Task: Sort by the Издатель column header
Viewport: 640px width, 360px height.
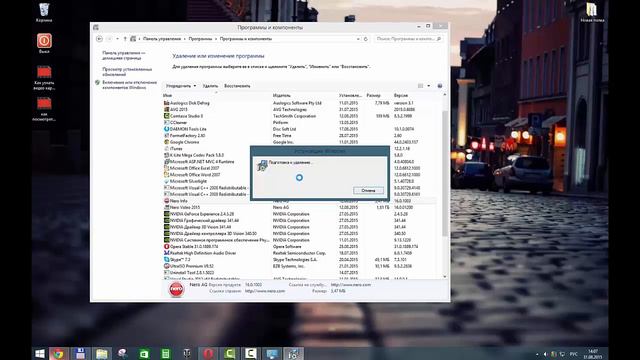Action: pyautogui.click(x=282, y=96)
